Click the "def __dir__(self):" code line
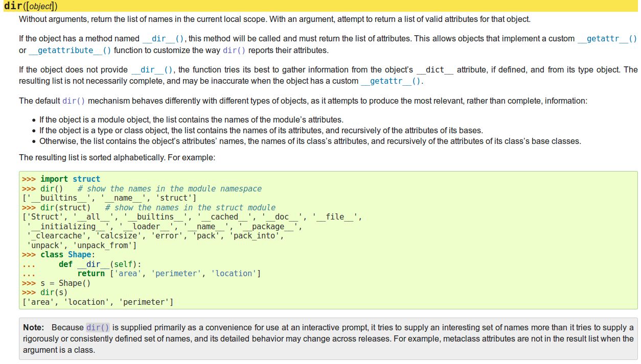This screenshot has height=364, width=641. coord(100,264)
